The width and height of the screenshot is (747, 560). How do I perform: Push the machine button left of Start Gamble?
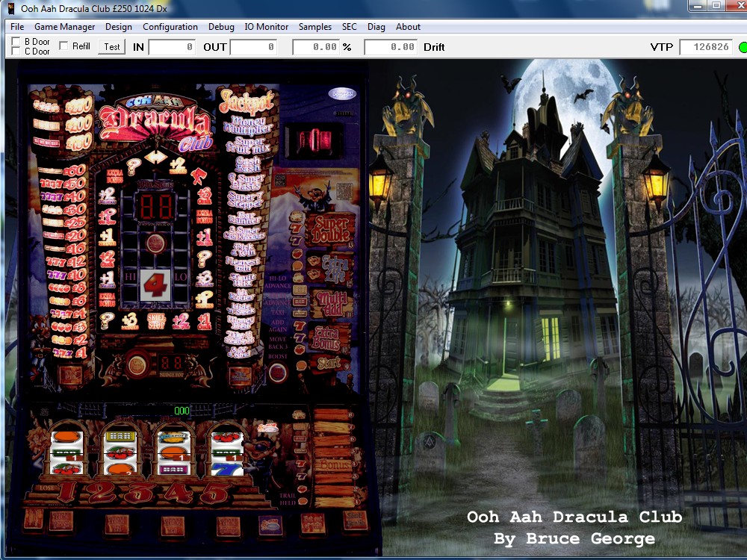(313, 523)
